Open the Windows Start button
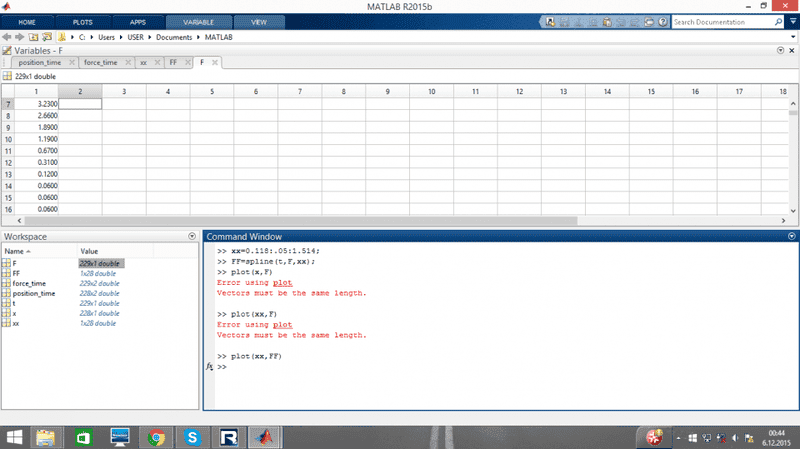This screenshot has height=449, width=800. tap(14, 437)
